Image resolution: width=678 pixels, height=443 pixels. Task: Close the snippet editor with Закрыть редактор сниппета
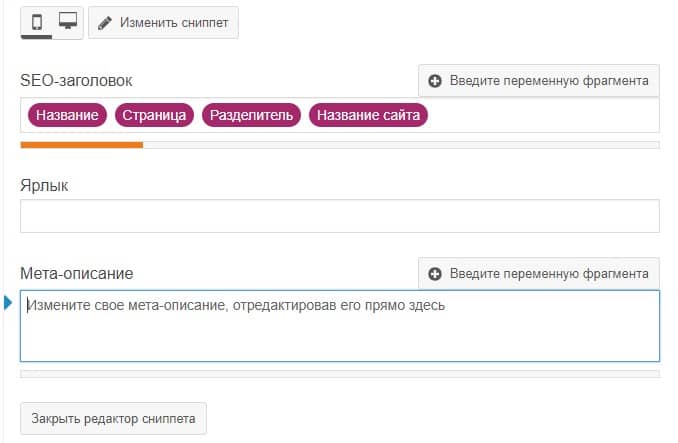(113, 418)
